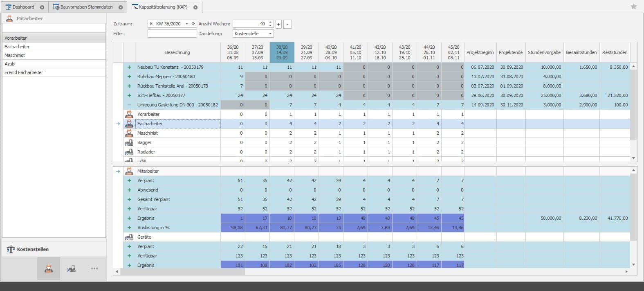Collapse the Umlegung Gasleitung DN 300 row
Screen dimensions: 644x291
coord(129,105)
